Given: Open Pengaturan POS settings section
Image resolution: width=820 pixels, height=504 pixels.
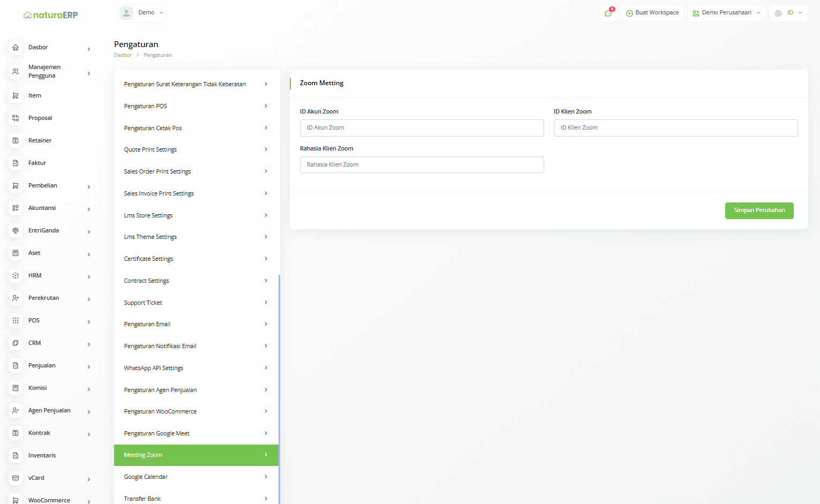Looking at the screenshot, I should [196, 106].
